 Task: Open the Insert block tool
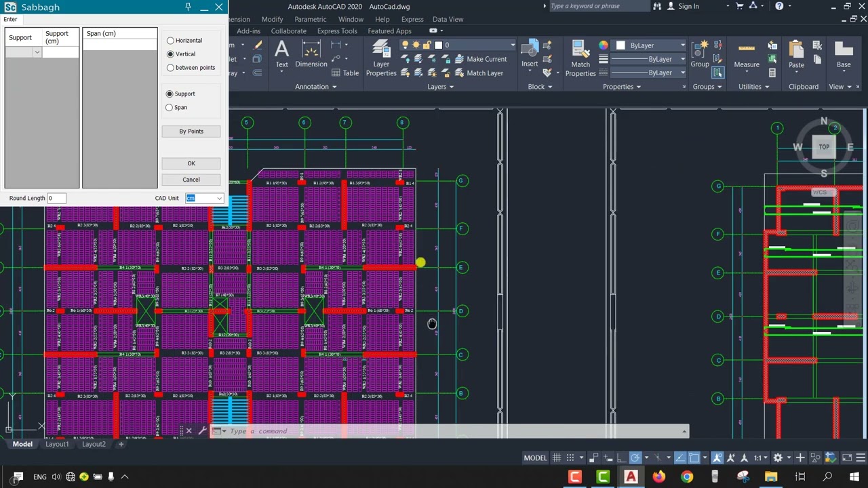(530, 54)
